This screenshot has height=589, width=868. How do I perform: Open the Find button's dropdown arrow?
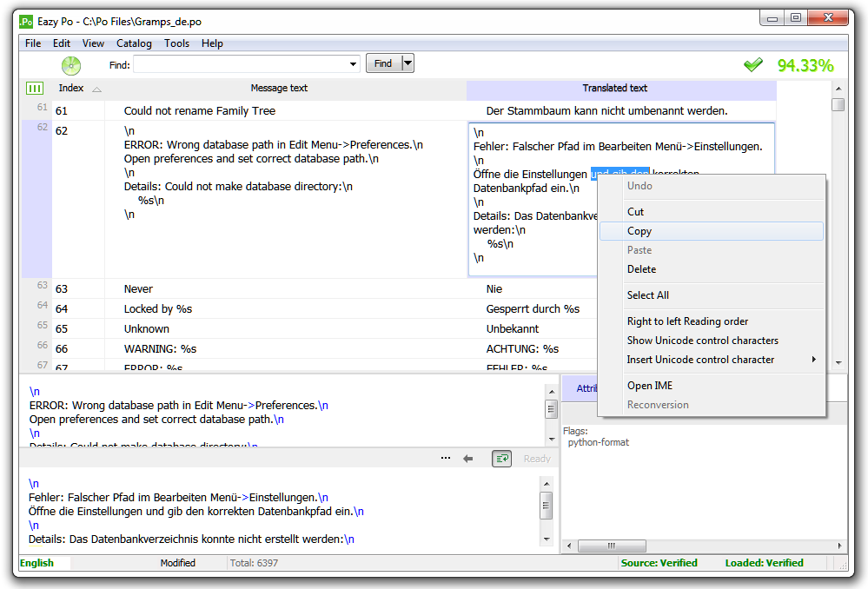click(x=408, y=63)
